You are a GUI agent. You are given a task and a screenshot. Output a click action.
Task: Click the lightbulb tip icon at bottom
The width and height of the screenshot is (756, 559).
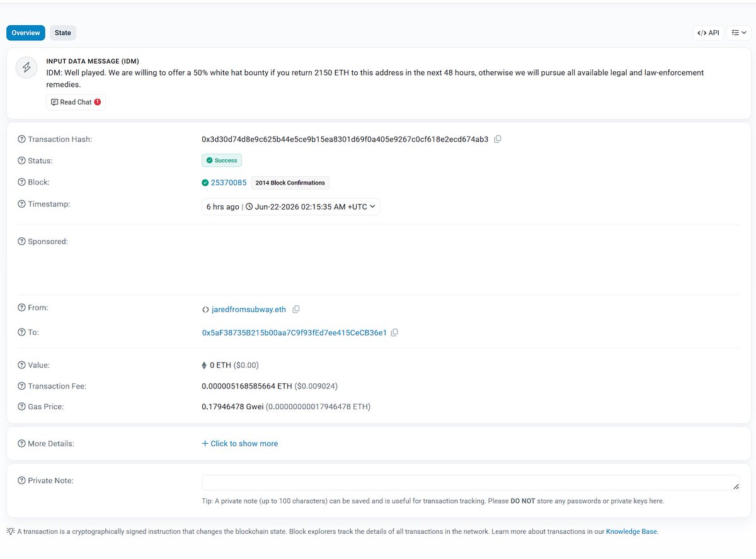(11, 531)
